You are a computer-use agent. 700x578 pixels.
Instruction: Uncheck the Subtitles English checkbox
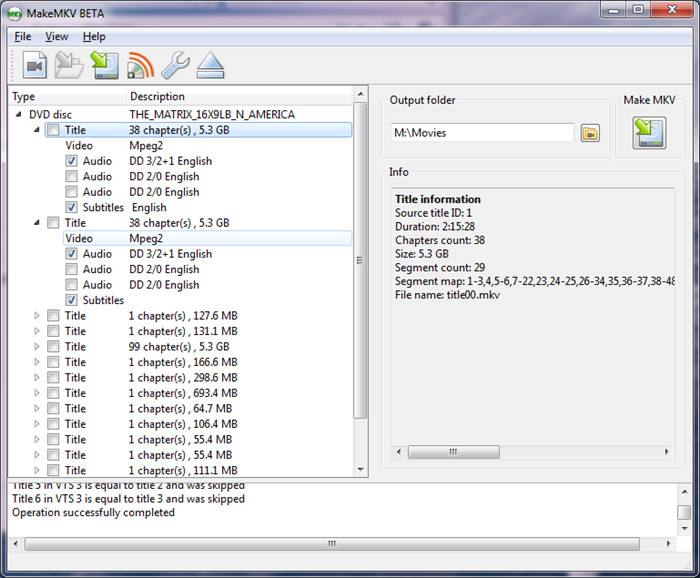tap(71, 208)
